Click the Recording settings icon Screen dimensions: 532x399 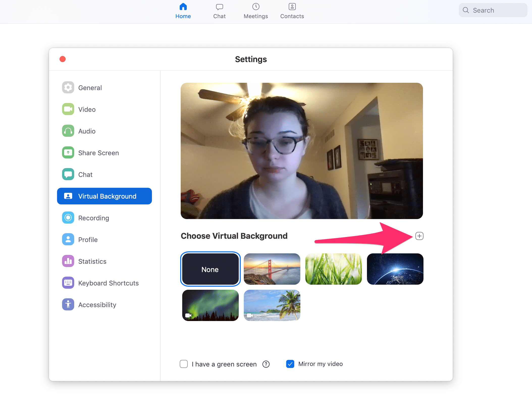[x=68, y=218]
